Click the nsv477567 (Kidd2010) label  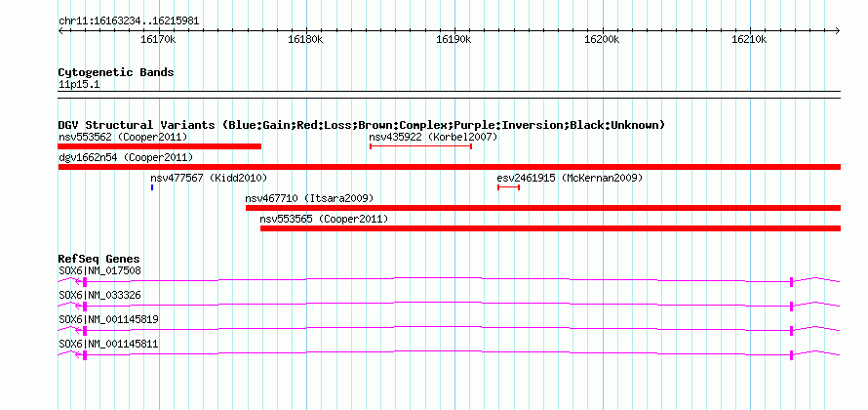[209, 178]
